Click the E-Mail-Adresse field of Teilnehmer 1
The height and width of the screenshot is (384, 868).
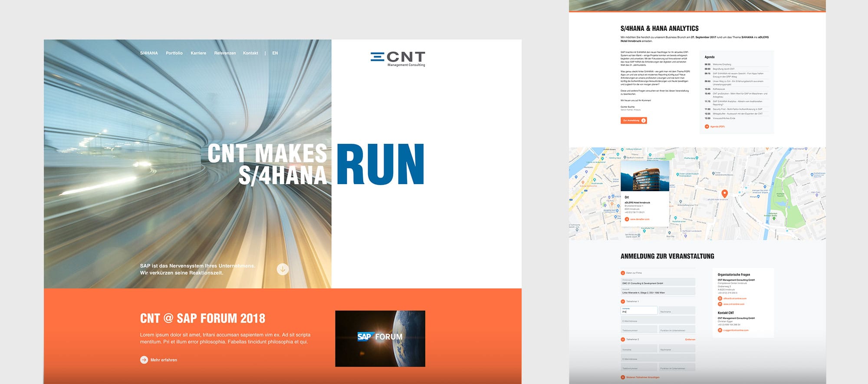[658, 320]
